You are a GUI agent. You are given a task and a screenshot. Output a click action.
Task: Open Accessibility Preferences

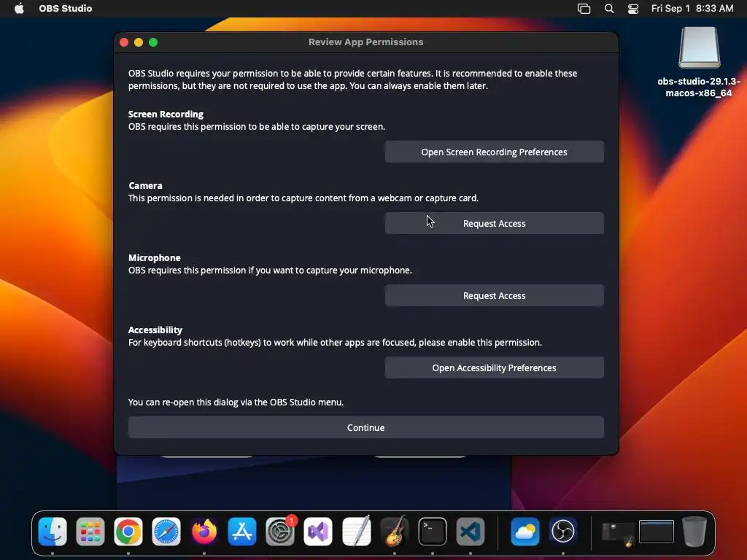[x=494, y=368]
